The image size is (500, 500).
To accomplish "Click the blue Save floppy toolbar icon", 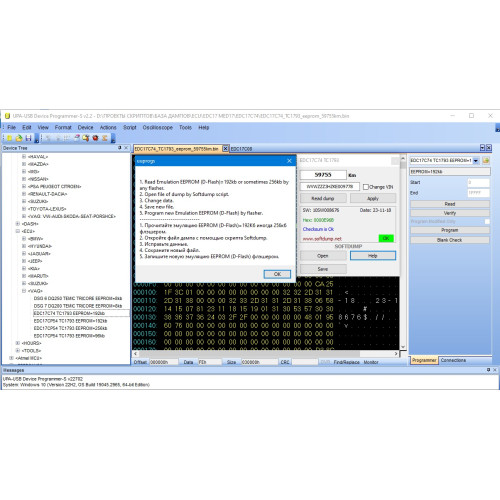I will [x=28, y=138].
